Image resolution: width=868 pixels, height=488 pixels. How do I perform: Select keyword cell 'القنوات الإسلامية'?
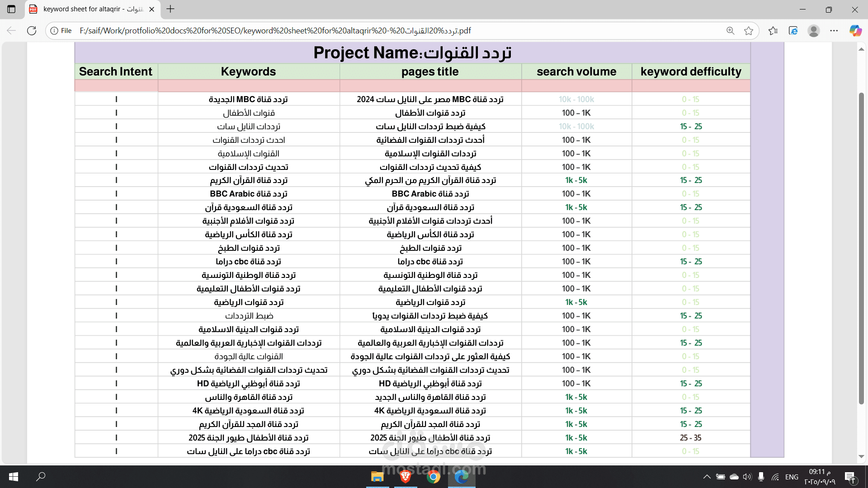249,154
